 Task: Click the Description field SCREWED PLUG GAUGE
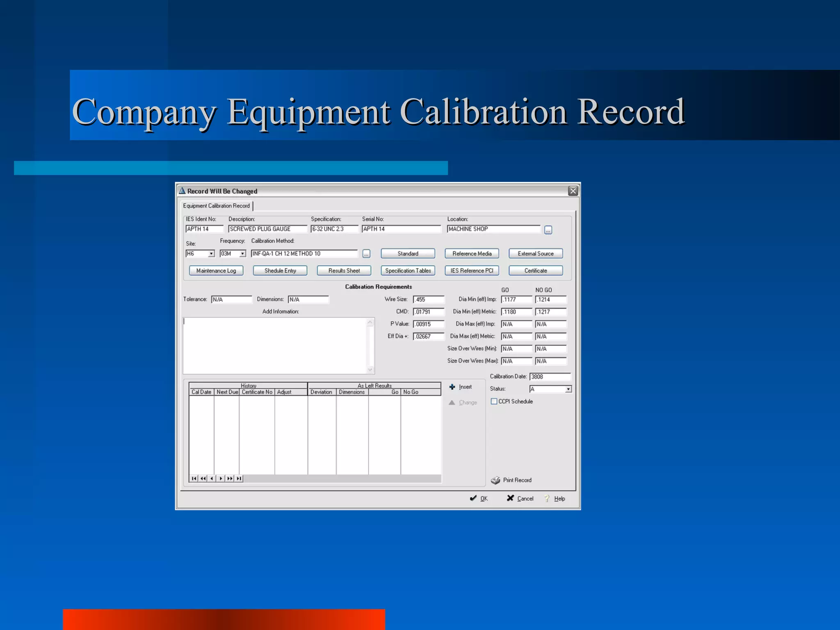[x=267, y=229]
